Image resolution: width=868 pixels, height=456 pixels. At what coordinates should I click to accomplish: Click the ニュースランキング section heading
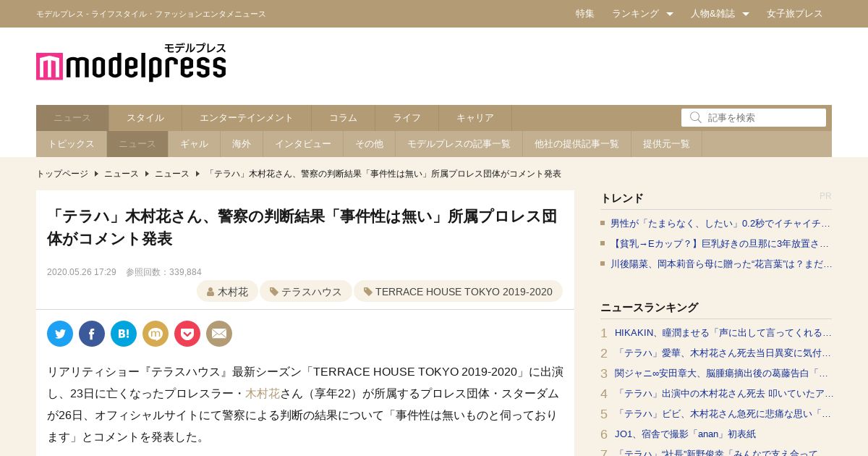[x=649, y=307]
